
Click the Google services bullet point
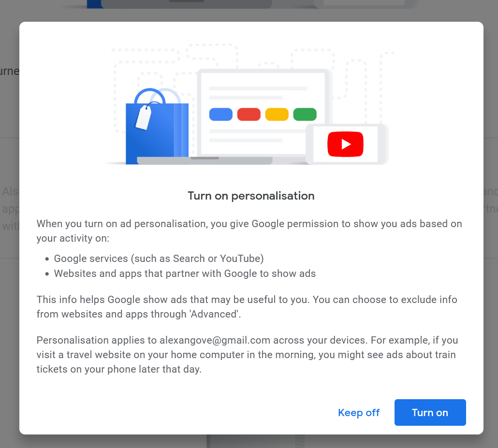tap(159, 258)
